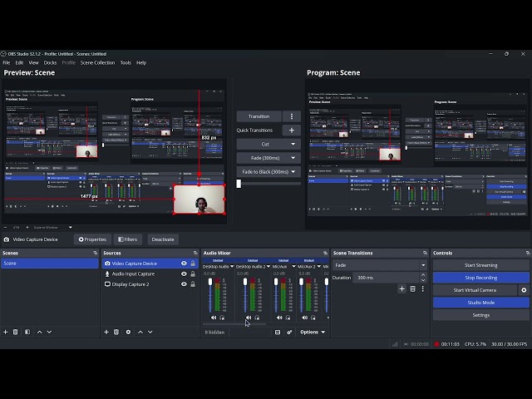Open scene transition properties three-dot menu
Image resolution: width=532 pixels, height=399 pixels.
(x=423, y=288)
